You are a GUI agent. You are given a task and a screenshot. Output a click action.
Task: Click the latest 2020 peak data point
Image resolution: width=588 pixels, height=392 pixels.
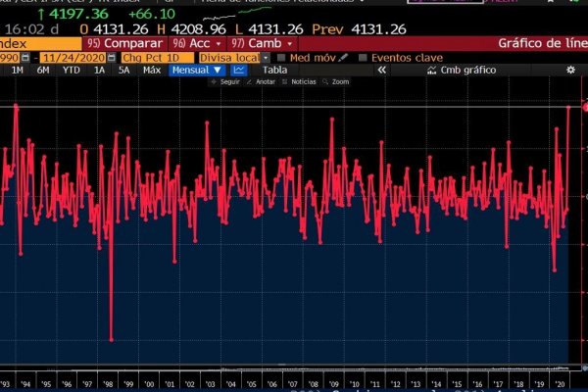[568, 108]
